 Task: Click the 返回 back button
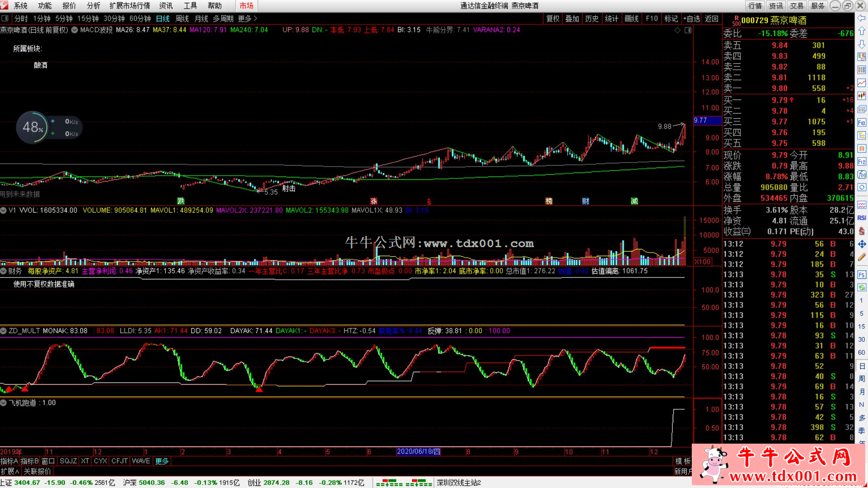[x=712, y=19]
